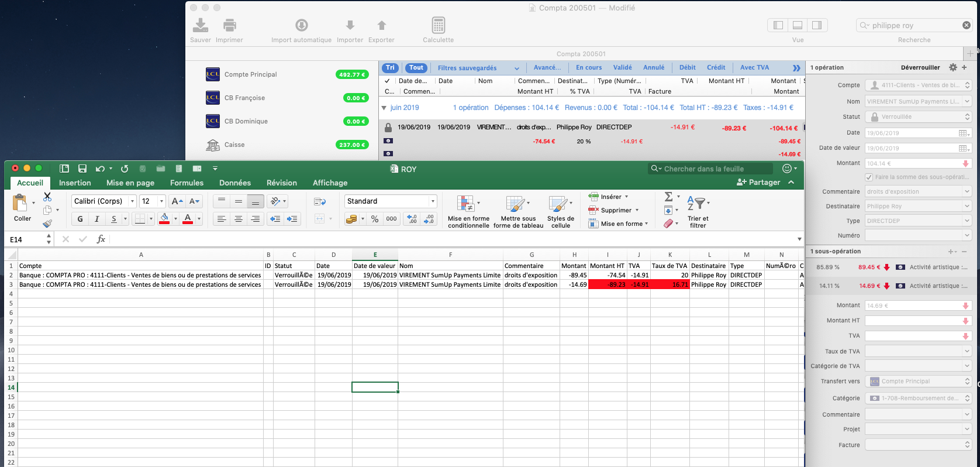Click Undo arrow in Excel title bar
The width and height of the screenshot is (980, 467).
click(x=100, y=169)
